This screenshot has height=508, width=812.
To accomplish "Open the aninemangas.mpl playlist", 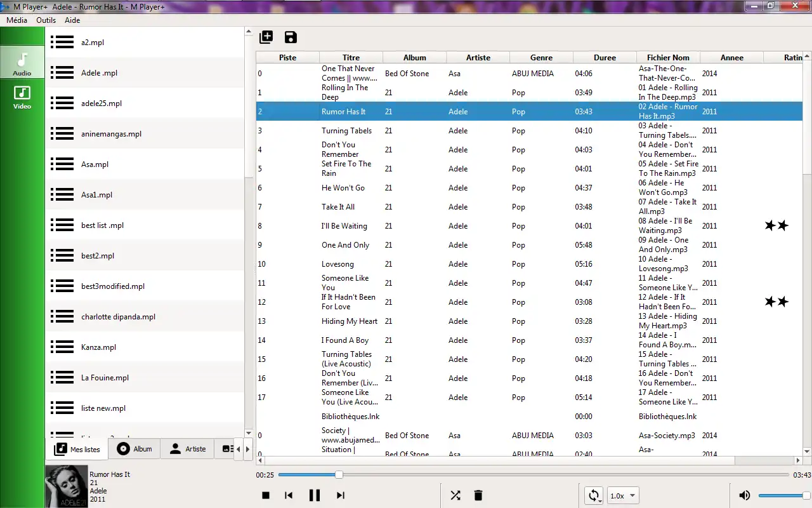I will [145, 134].
